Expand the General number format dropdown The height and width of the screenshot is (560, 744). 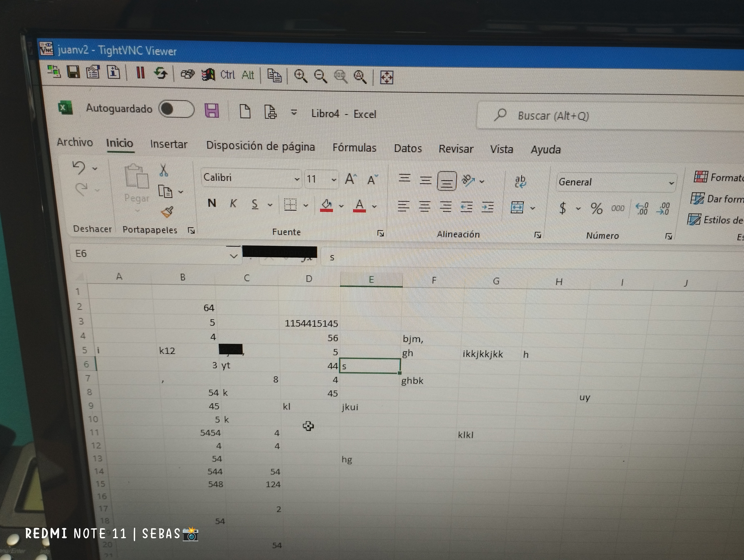pos(671,183)
